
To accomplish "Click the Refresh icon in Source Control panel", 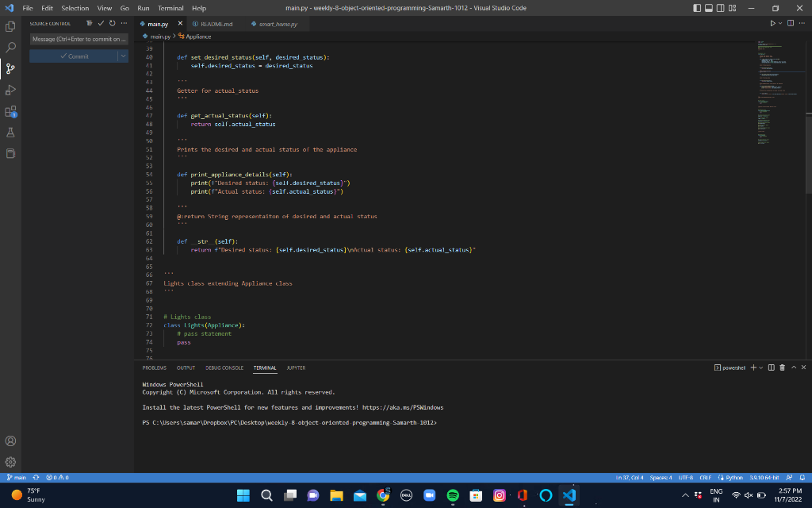I will click(111, 25).
